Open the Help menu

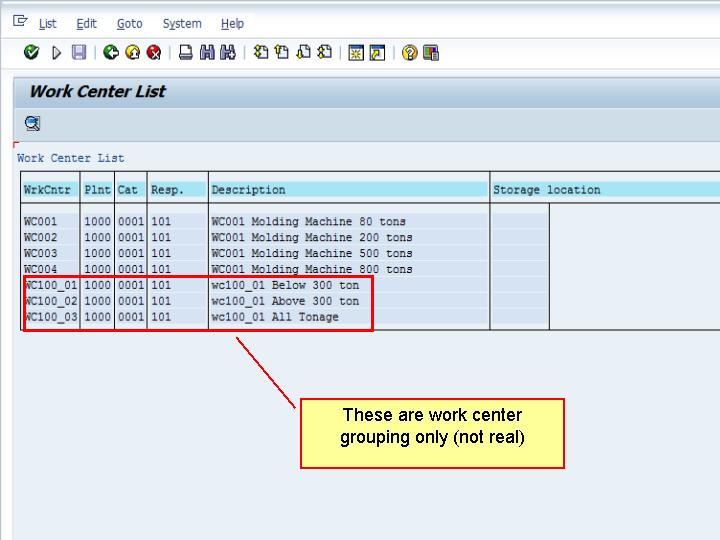pos(232,23)
